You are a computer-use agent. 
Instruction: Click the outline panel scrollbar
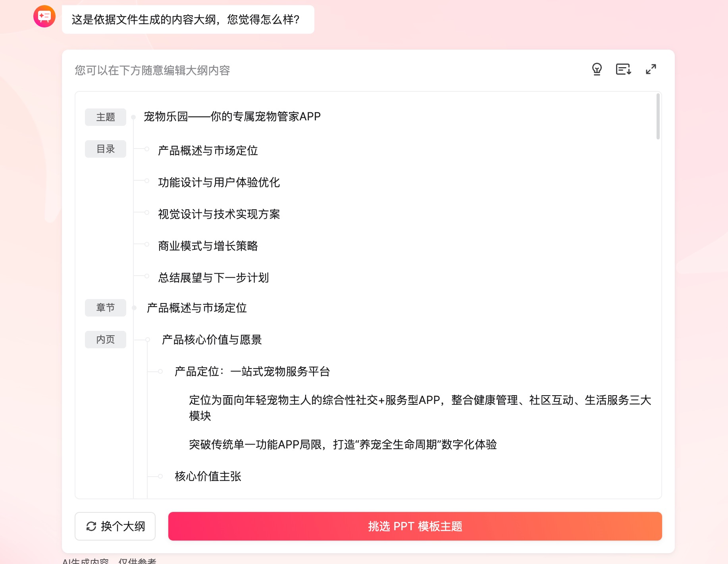tap(658, 115)
